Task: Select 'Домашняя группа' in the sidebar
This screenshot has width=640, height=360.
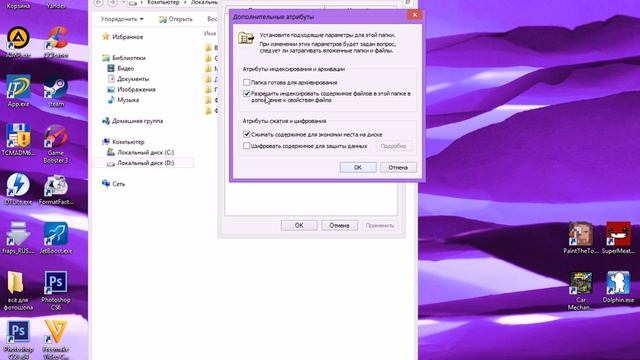Action: [138, 121]
